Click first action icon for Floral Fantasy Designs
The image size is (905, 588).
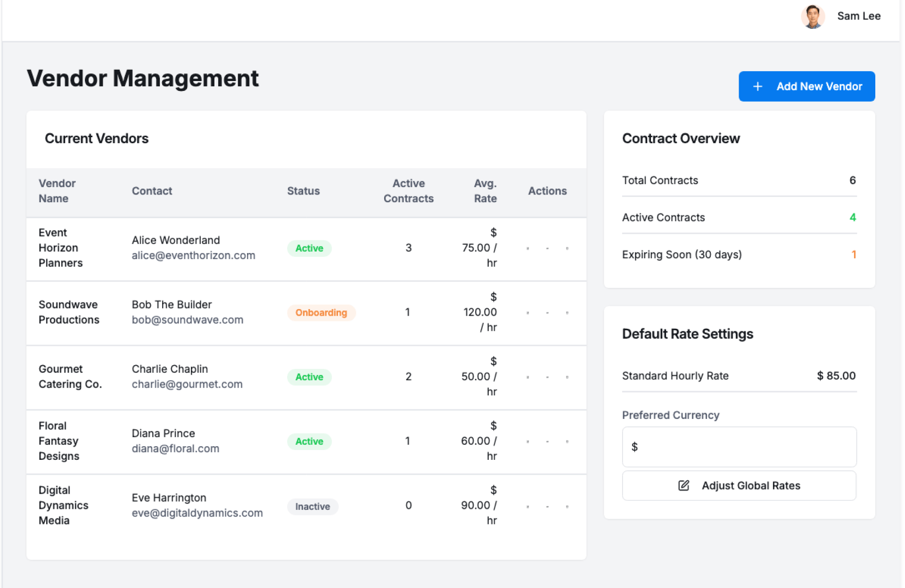pos(527,441)
